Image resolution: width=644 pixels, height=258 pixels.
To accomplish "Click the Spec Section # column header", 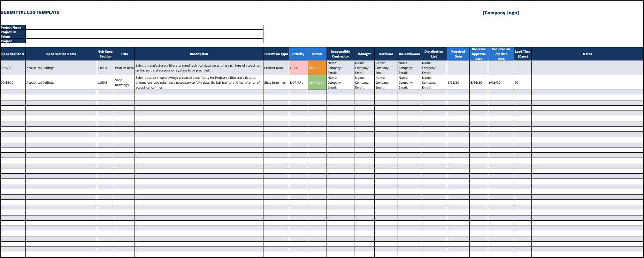I will (13, 54).
